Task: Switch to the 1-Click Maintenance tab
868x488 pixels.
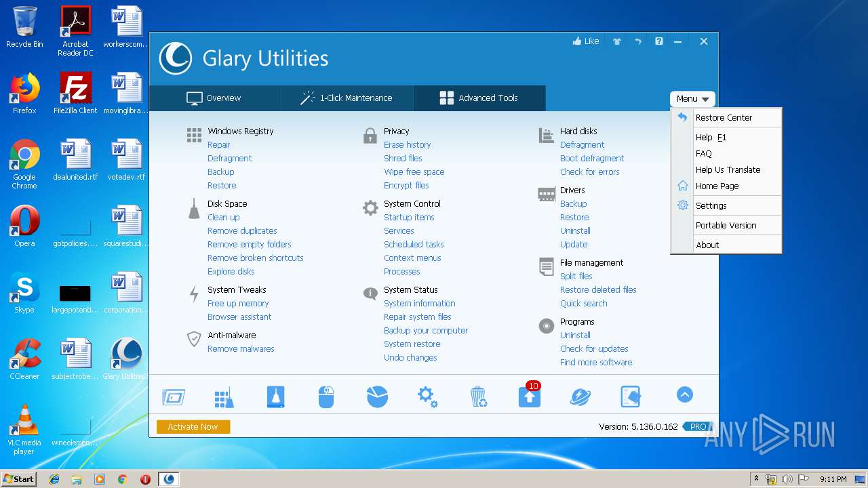Action: coord(347,98)
